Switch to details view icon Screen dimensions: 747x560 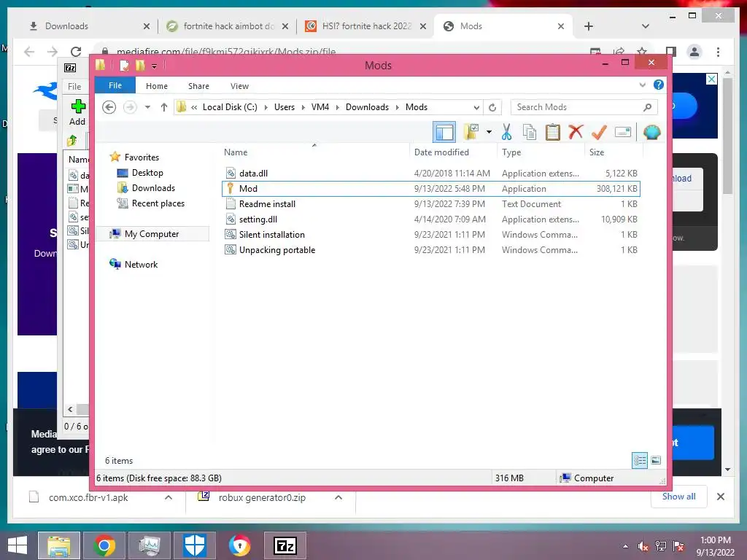click(x=639, y=460)
